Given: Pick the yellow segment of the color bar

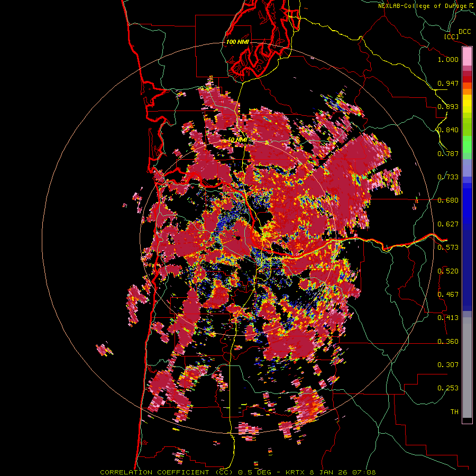Looking at the screenshot, I should coord(467,104).
